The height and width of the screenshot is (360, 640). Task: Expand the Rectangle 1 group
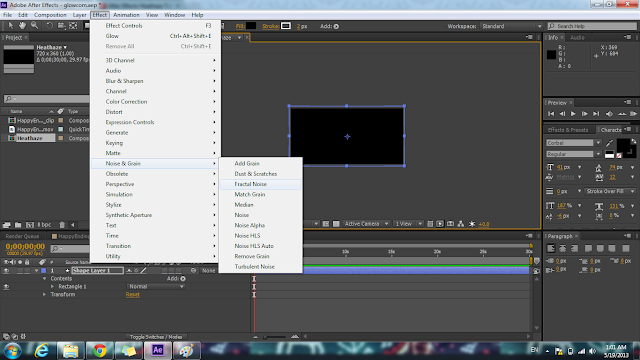(x=52, y=287)
